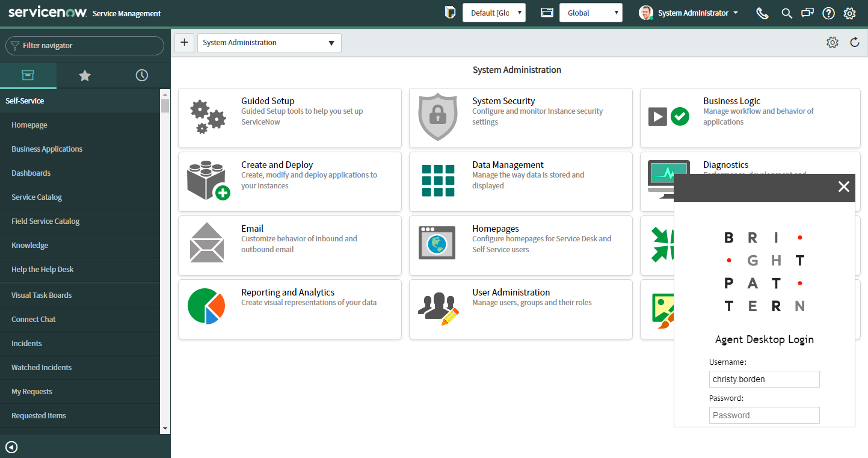
Task: Click the Filter navigator field
Action: pyautogui.click(x=85, y=46)
